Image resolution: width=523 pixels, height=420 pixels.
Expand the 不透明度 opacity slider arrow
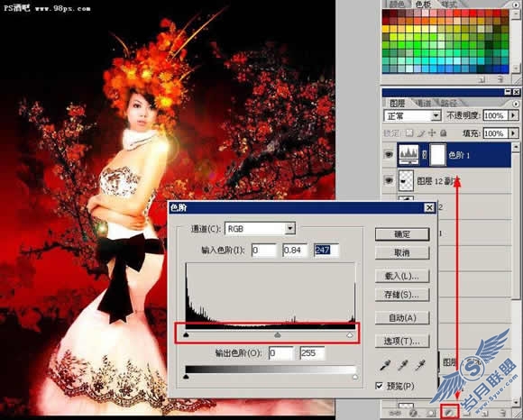(513, 115)
